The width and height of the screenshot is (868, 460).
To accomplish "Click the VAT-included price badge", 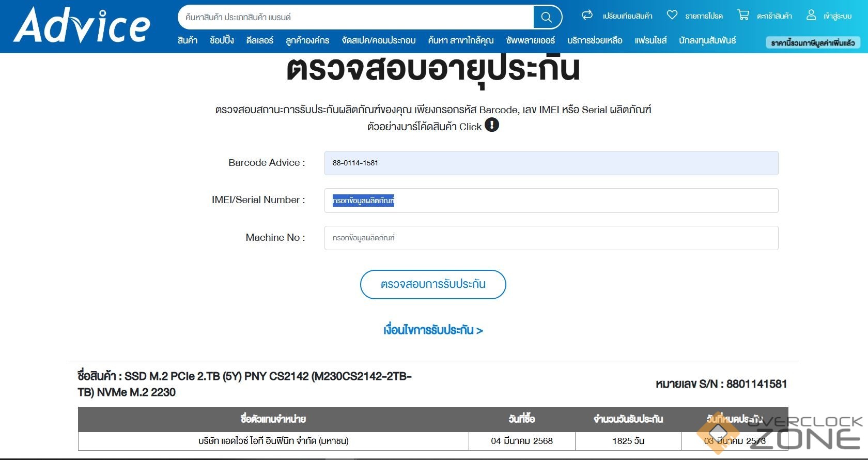I will [813, 43].
